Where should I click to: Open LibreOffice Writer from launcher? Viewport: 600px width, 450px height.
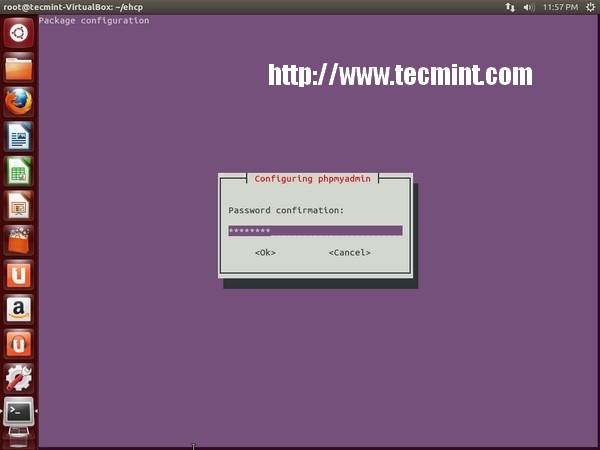[x=19, y=137]
